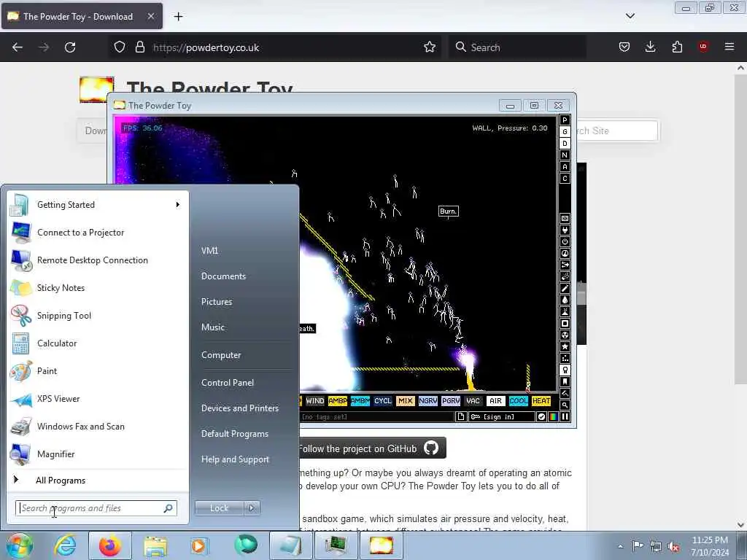
Task: Toggle the pause button in Powder Toy
Action: click(x=565, y=416)
